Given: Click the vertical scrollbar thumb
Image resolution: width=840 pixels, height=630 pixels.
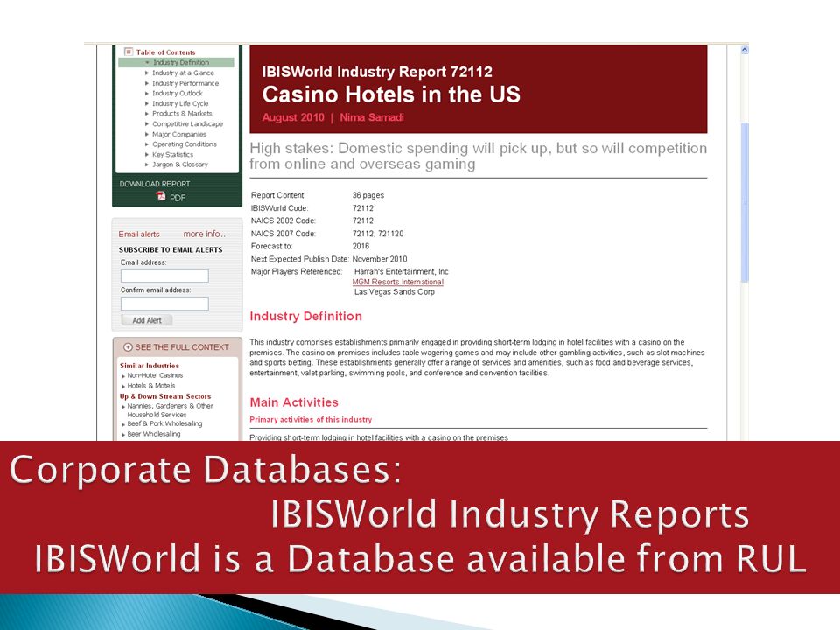Looking at the screenshot, I should [x=745, y=202].
